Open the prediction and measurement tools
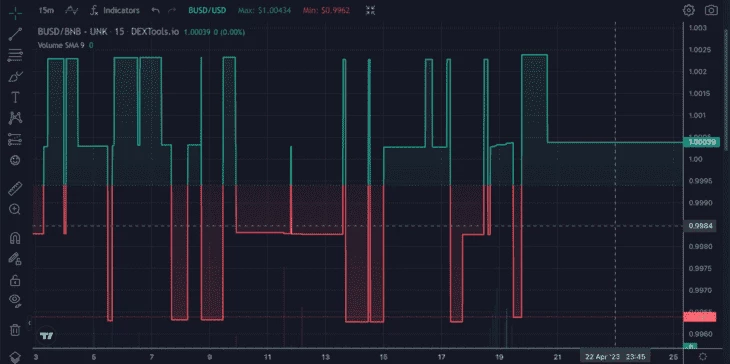Screen dimensions: 730x364 (x=15, y=139)
